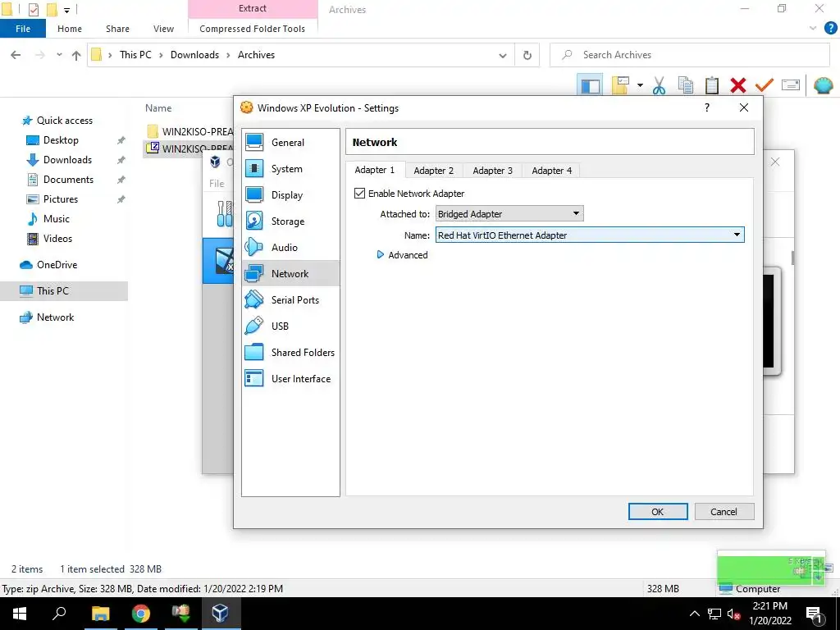
Task: Click the orange checkmark Properties icon
Action: click(764, 85)
